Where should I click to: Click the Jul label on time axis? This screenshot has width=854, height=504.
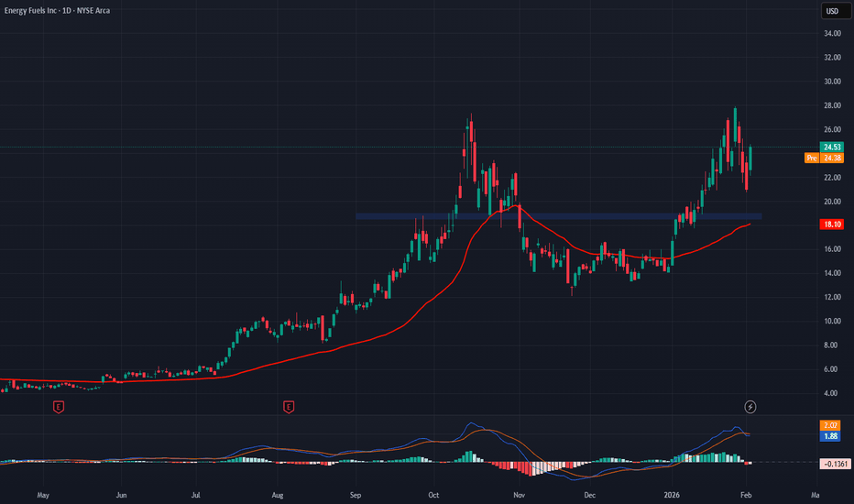(x=195, y=495)
